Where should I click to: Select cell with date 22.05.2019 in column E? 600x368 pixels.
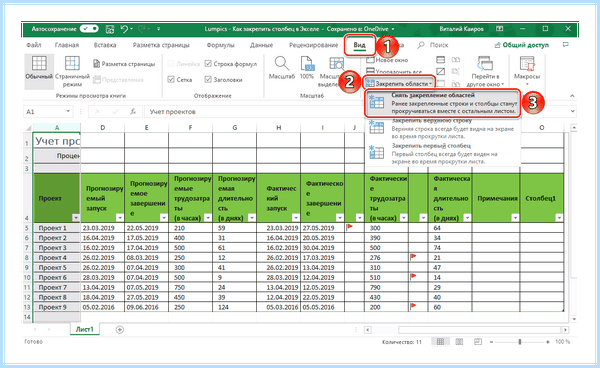tap(146, 228)
